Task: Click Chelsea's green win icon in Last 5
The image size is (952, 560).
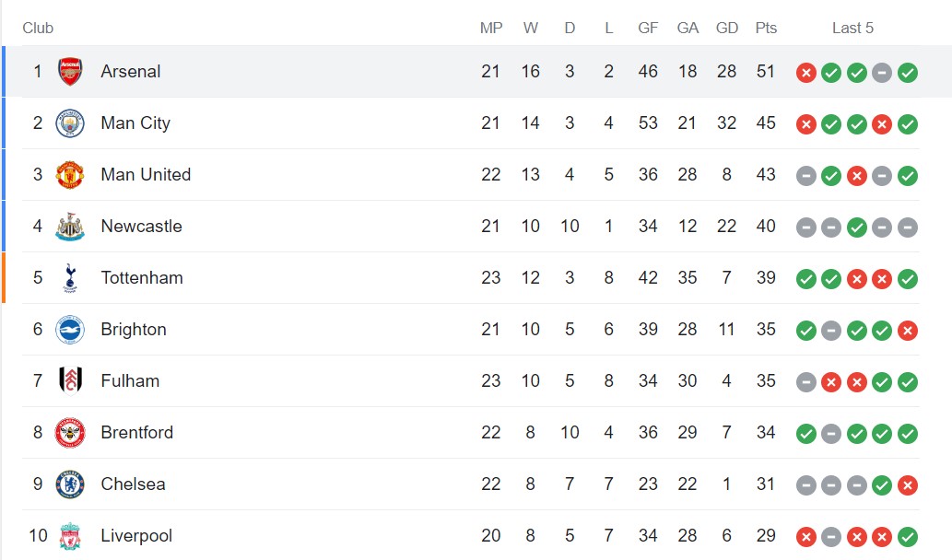Action: click(882, 485)
